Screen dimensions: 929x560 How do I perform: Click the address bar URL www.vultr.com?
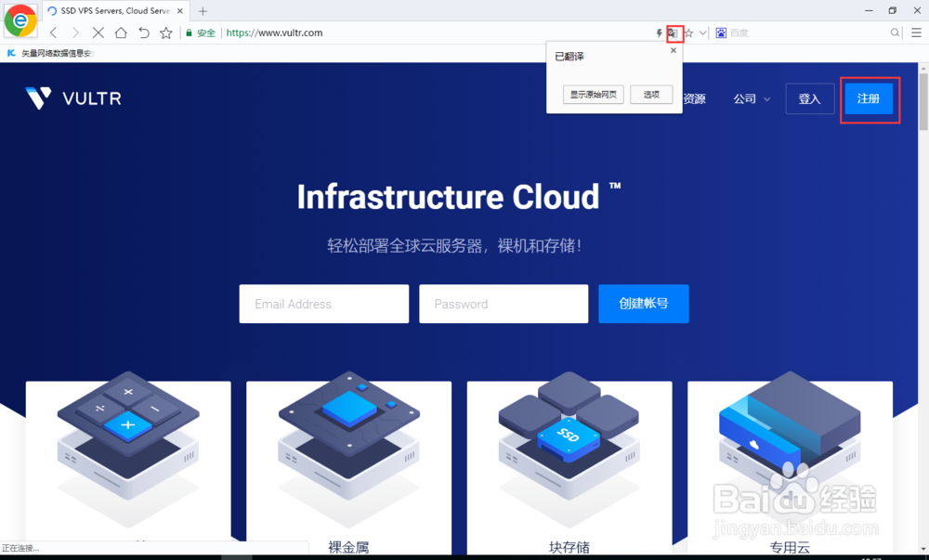click(274, 33)
